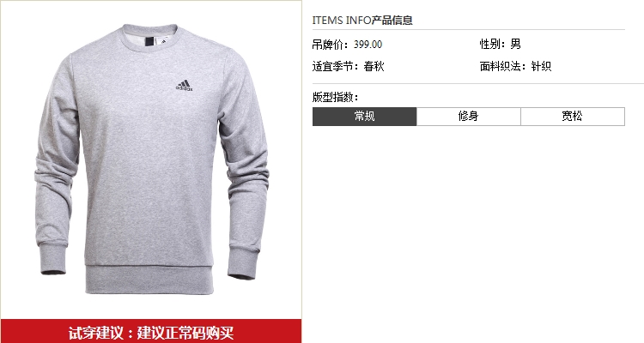Click the left sleeve cuff of sweatshirt

[x=53, y=259]
